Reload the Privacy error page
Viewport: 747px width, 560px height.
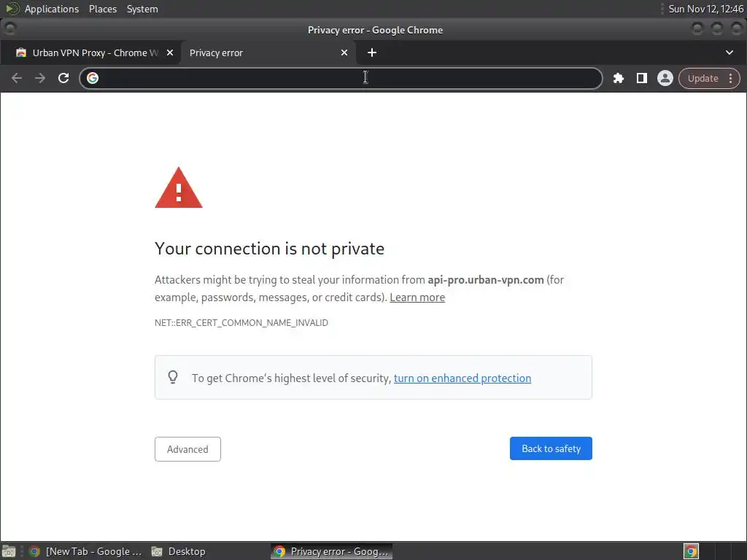click(63, 78)
